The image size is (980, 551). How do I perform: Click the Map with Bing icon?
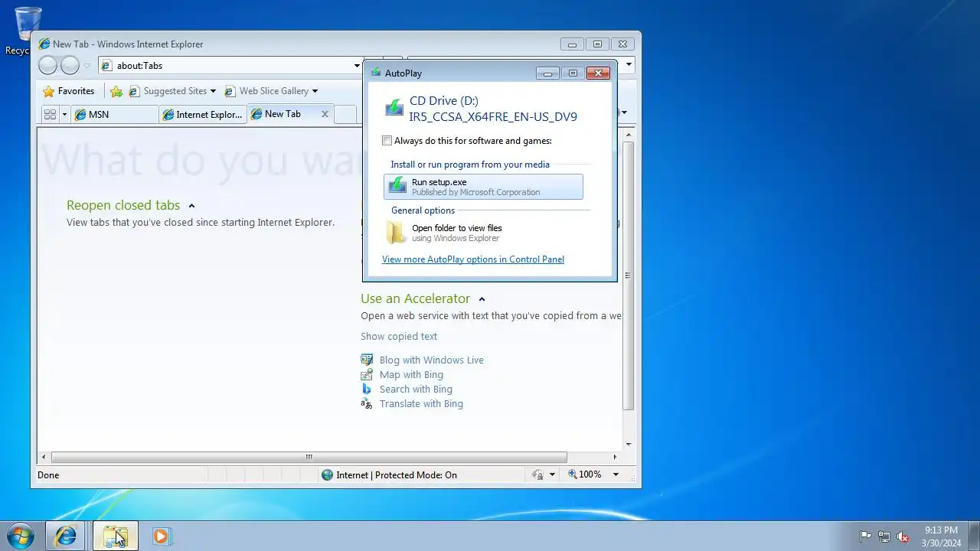pyautogui.click(x=367, y=374)
